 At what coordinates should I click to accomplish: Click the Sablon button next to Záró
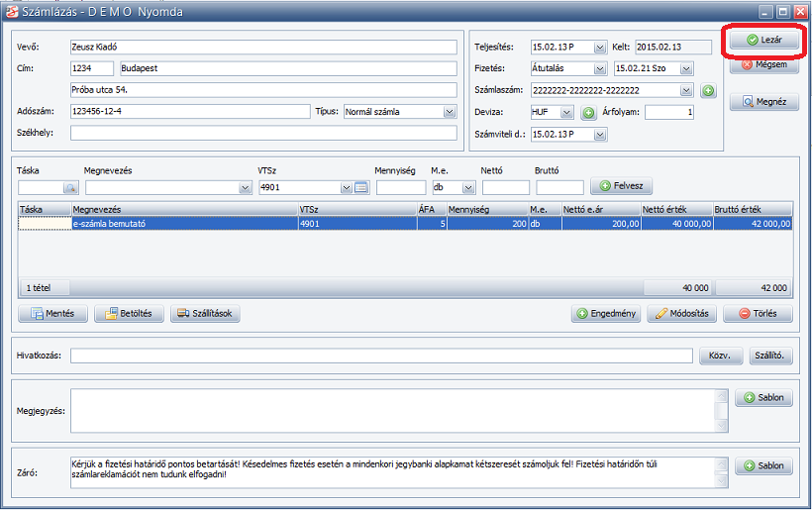tap(763, 466)
